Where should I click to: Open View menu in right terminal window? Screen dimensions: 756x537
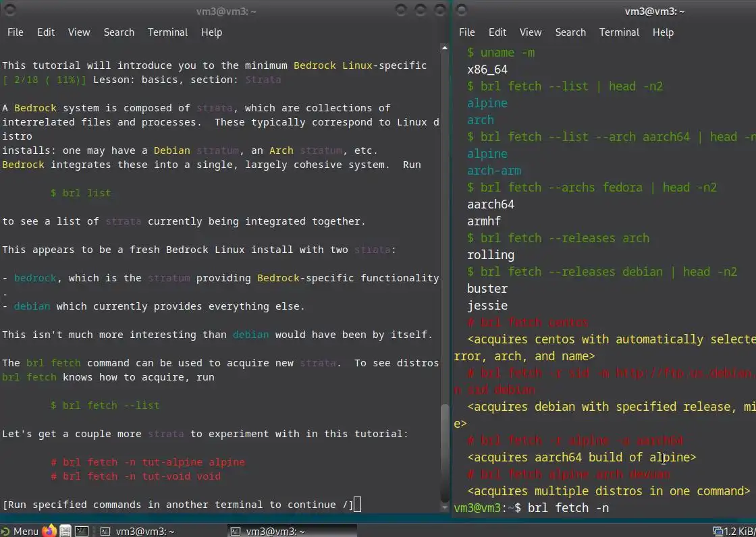pyautogui.click(x=531, y=32)
